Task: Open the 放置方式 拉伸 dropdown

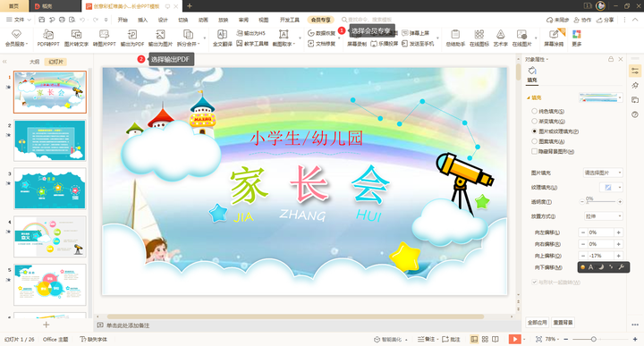Action: [603, 216]
